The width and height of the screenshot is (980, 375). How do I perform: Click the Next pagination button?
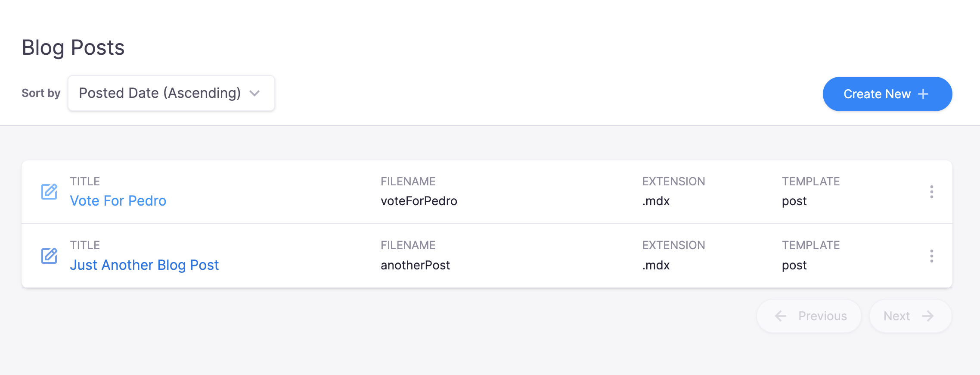(910, 316)
